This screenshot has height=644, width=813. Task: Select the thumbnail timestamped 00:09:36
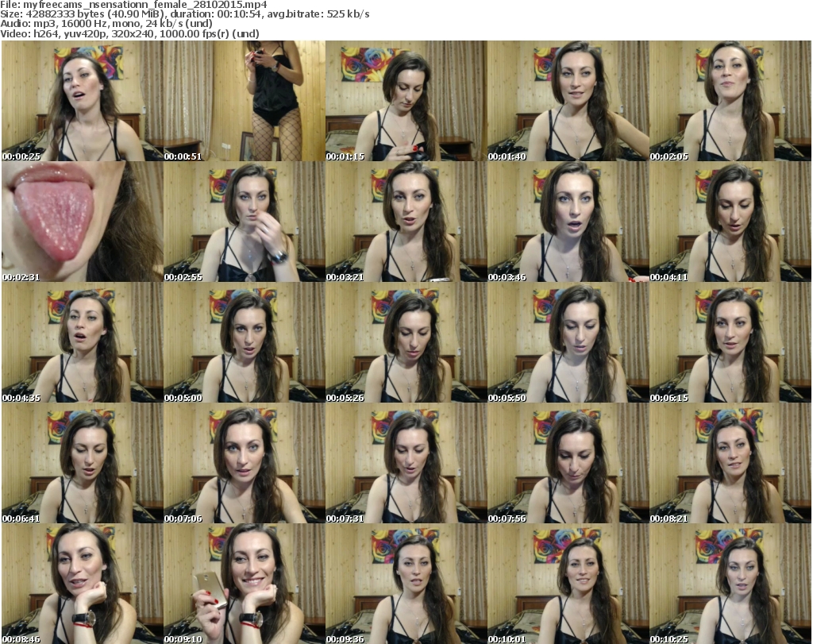[406, 584]
